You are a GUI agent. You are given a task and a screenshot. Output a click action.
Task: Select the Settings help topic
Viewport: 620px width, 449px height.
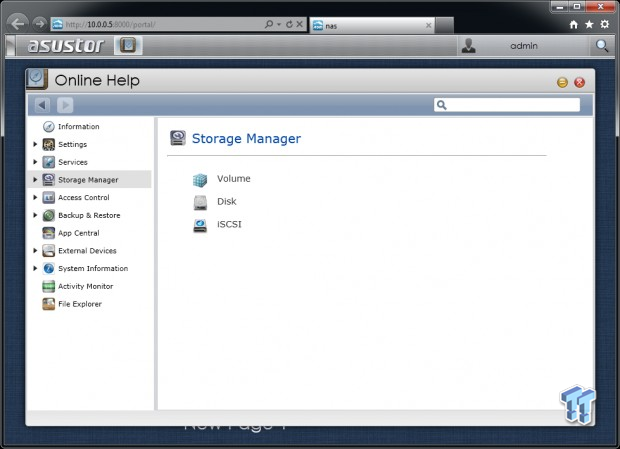coord(72,144)
